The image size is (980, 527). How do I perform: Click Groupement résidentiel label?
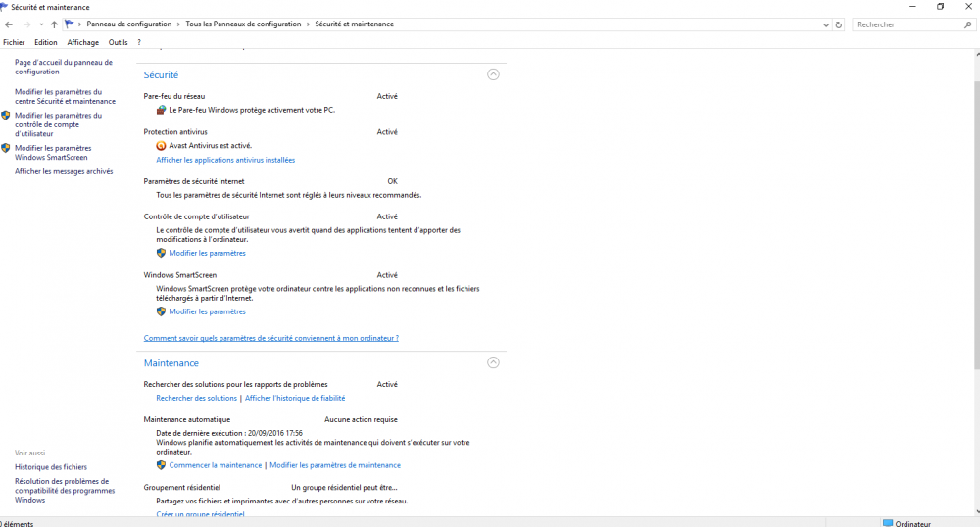point(182,487)
